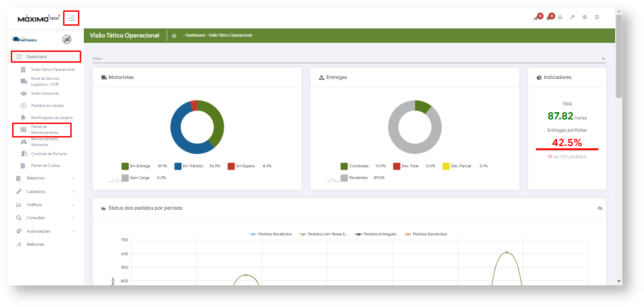Click the home icon in top bar

(x=560, y=17)
